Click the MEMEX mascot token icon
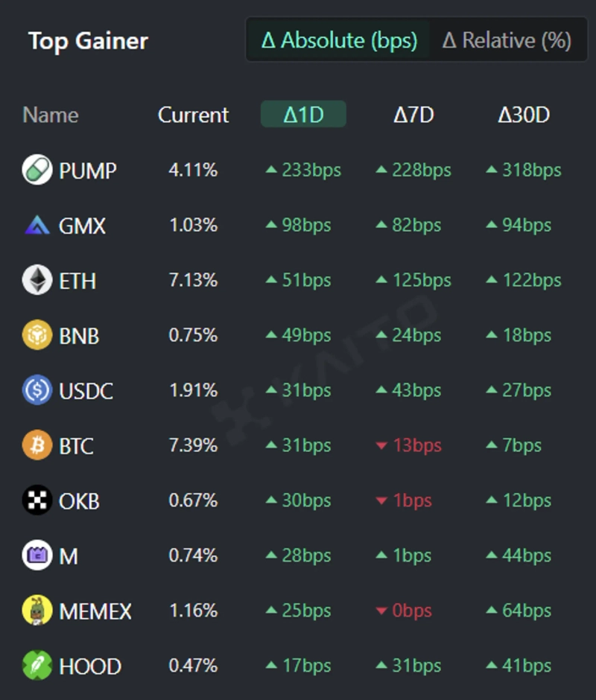The image size is (596, 700). coord(37,611)
